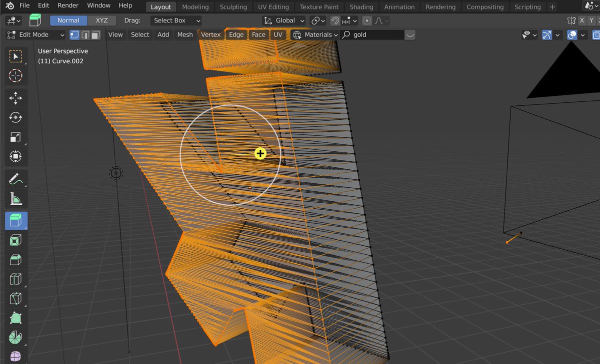Click the yellow extrude gizmo handle
600x364 pixels.
coord(260,154)
